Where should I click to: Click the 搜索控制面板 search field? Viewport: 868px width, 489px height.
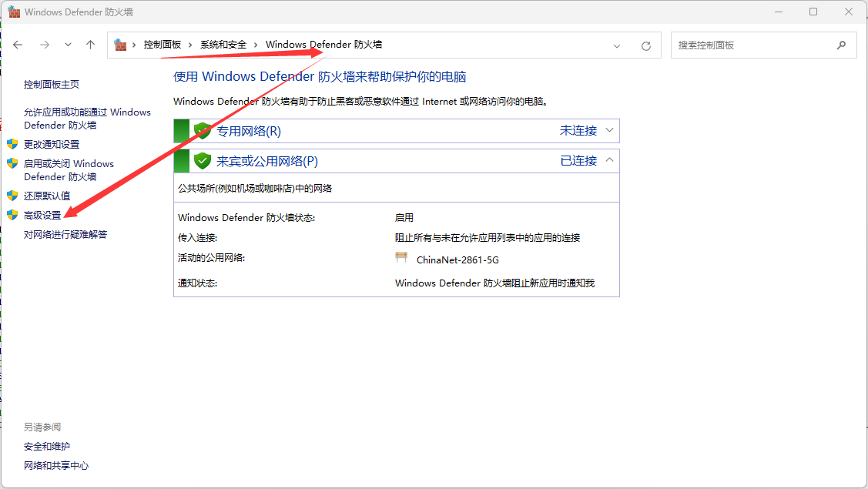(x=751, y=45)
